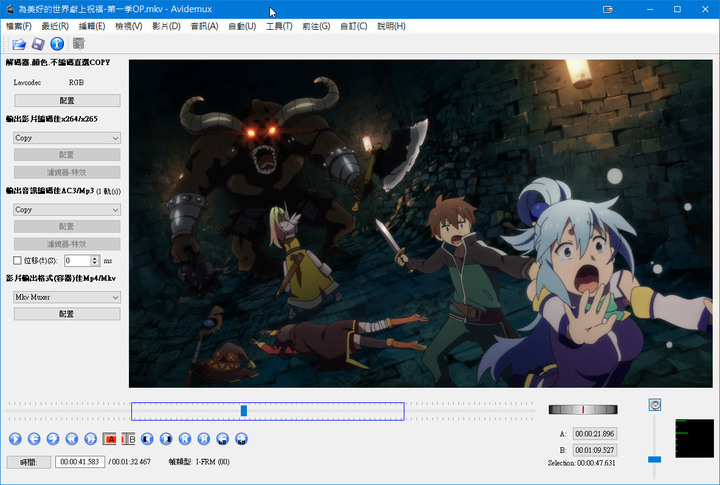The width and height of the screenshot is (720, 485).
Task: Toggle the speaker mute icon above the volume slider
Action: click(655, 405)
